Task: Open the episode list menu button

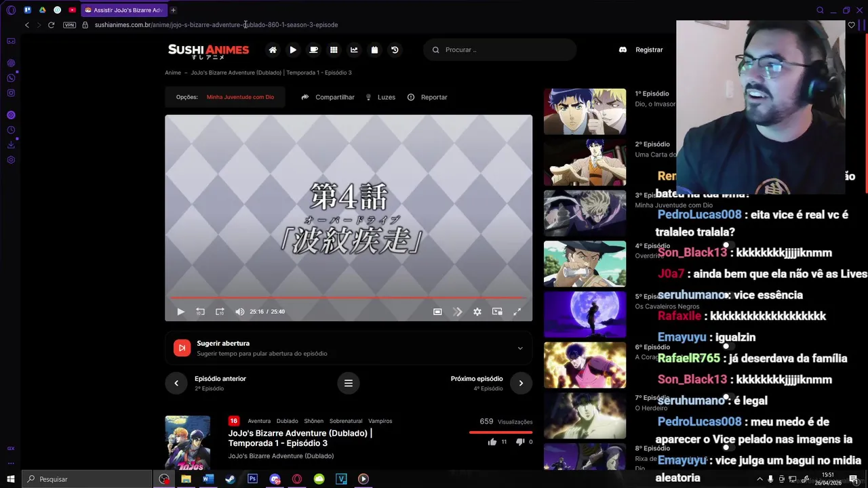Action: [x=349, y=383]
